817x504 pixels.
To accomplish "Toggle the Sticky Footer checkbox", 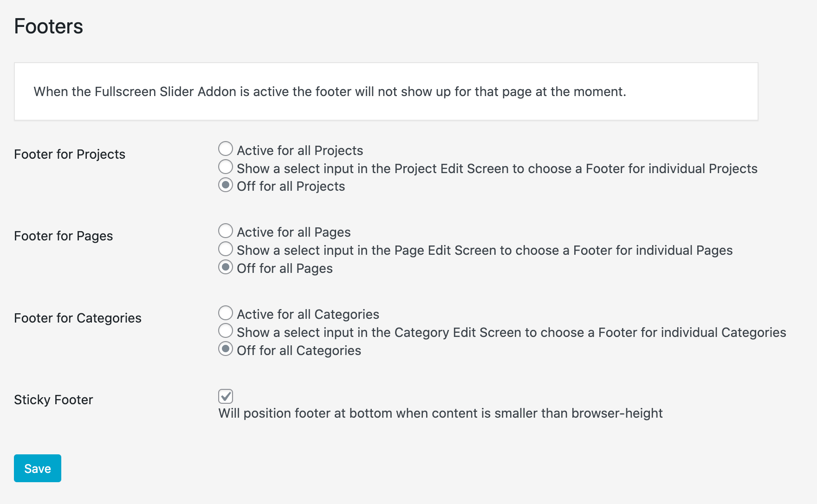I will click(226, 396).
